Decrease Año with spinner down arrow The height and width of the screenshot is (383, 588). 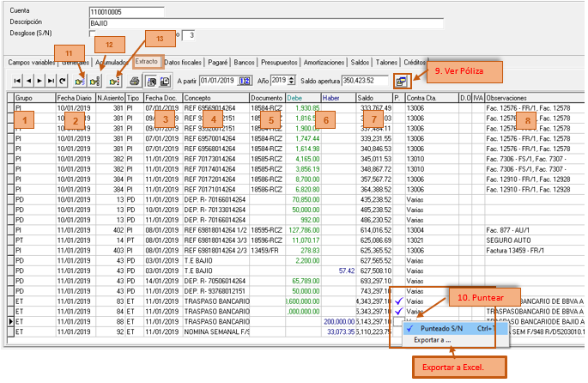(291, 82)
